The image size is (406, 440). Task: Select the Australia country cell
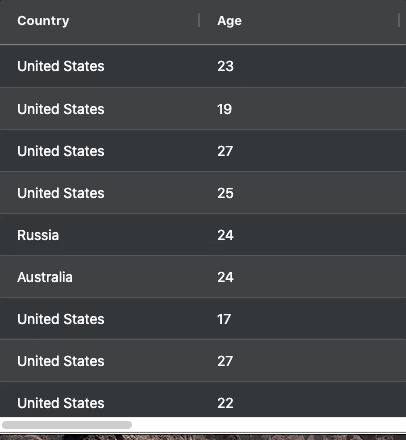coord(45,277)
